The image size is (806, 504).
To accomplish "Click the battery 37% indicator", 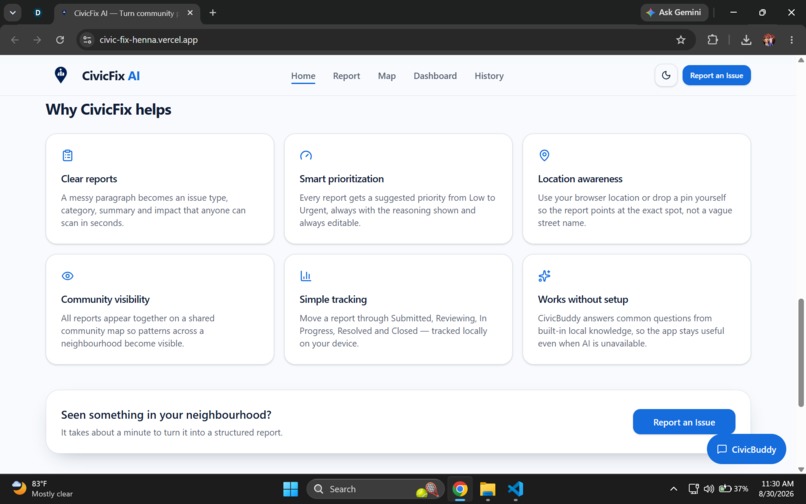I will 733,489.
